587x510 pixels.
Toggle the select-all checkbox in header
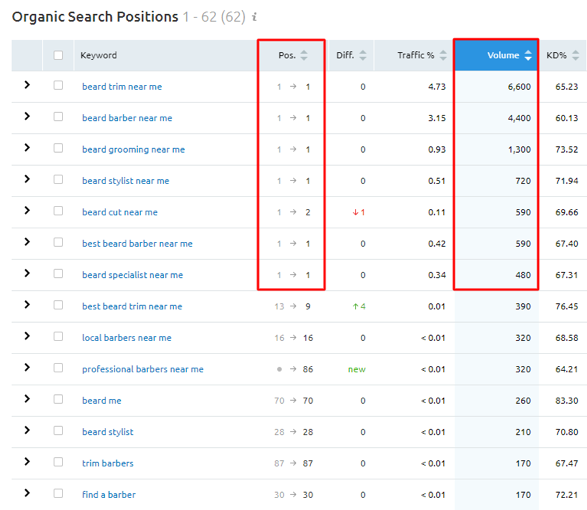(58, 55)
